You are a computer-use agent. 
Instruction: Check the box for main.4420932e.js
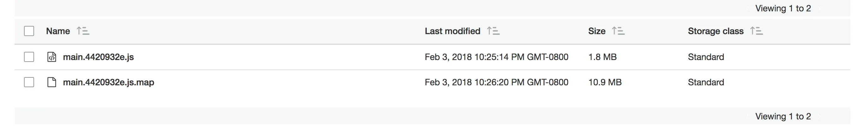[x=29, y=57]
